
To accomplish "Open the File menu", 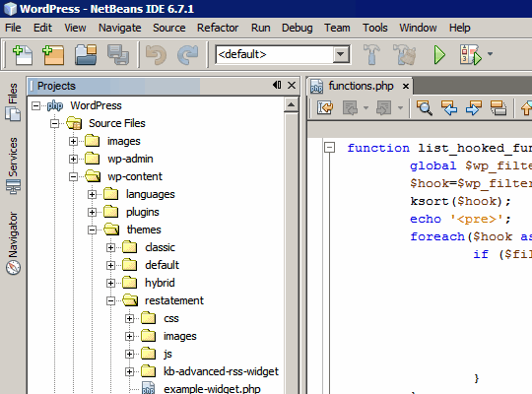I will tap(13, 28).
